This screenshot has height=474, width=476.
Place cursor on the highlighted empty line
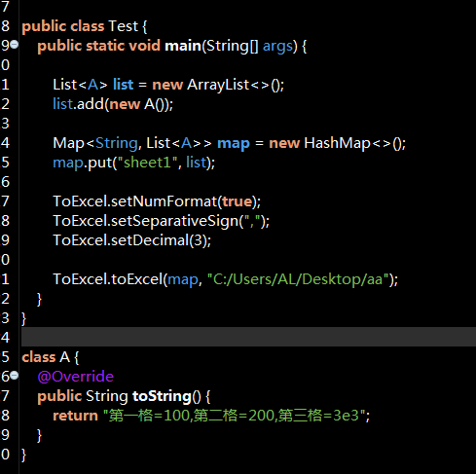click(248, 337)
